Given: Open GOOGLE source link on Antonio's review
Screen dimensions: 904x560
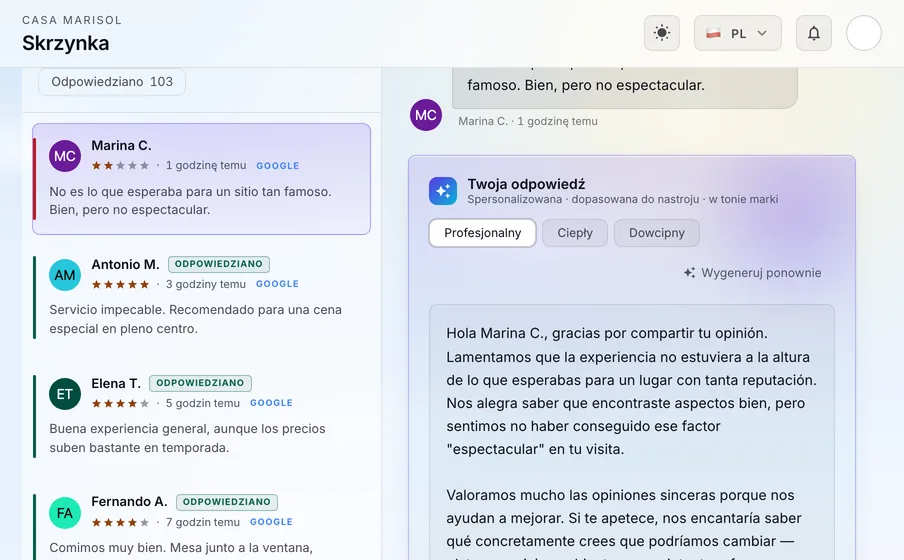Looking at the screenshot, I should click(x=277, y=284).
